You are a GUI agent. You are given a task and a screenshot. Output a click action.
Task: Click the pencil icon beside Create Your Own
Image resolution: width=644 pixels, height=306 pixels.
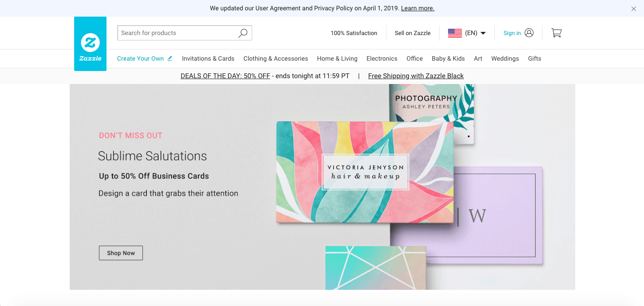[170, 58]
